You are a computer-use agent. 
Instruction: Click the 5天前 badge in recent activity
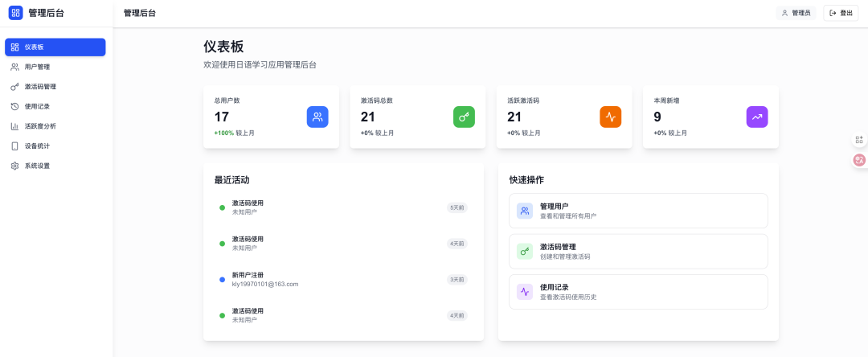coord(457,207)
